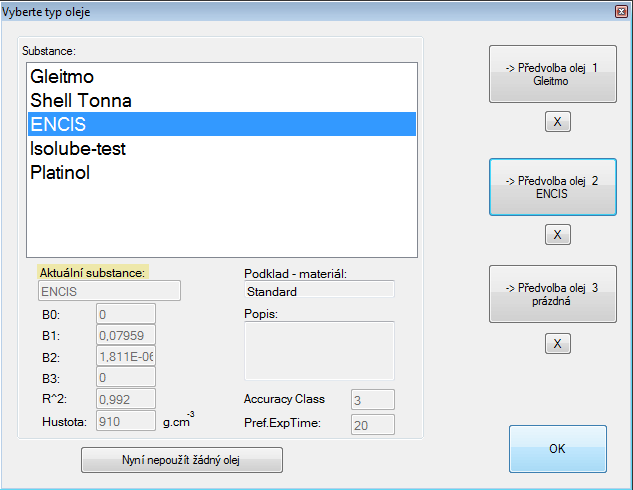Click the B1 field showing 0,07959
The height and width of the screenshot is (490, 633).
pos(126,335)
